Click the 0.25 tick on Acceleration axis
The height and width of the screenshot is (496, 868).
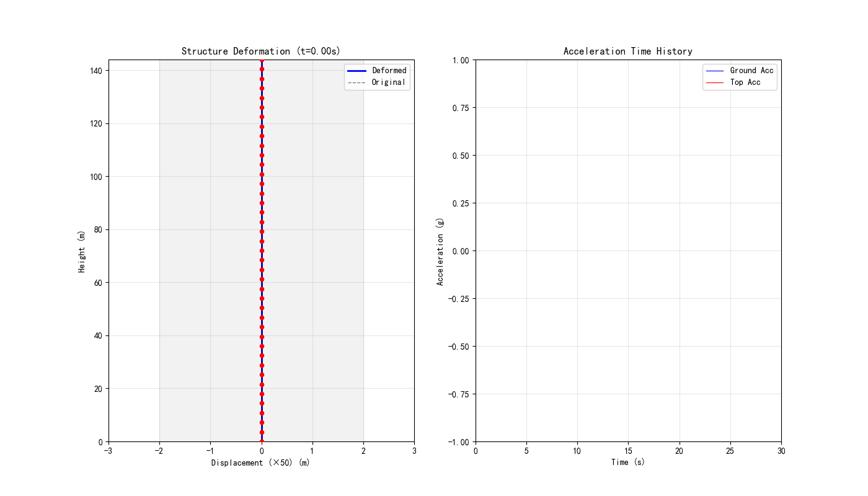(x=461, y=203)
